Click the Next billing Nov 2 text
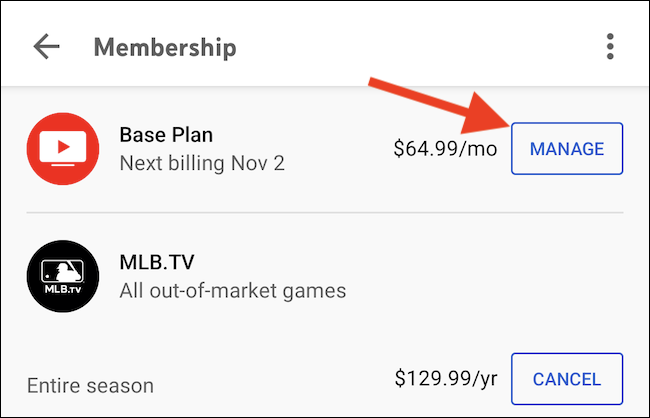The width and height of the screenshot is (650, 418). coord(202,162)
